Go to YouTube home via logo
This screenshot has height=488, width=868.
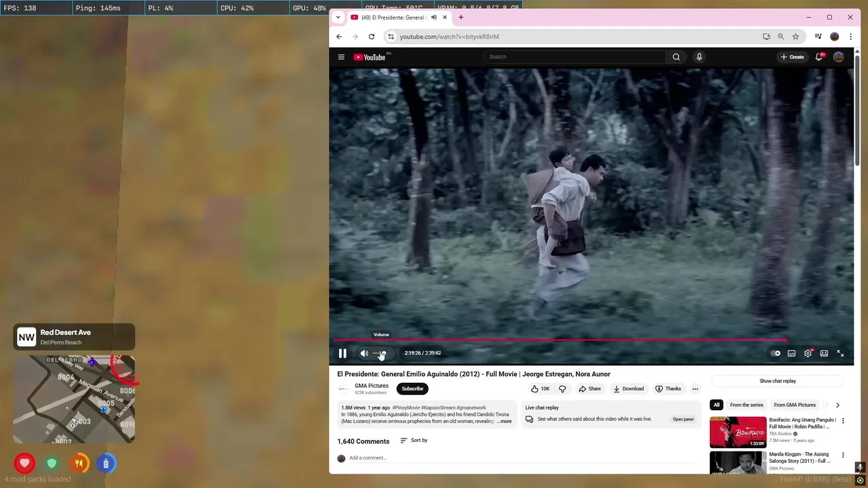(x=370, y=57)
